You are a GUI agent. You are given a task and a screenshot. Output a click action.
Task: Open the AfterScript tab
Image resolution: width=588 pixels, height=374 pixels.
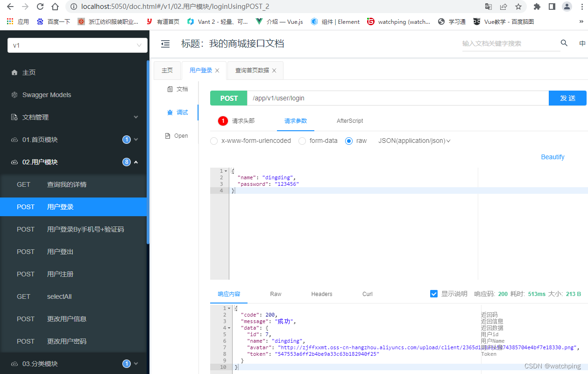click(350, 121)
